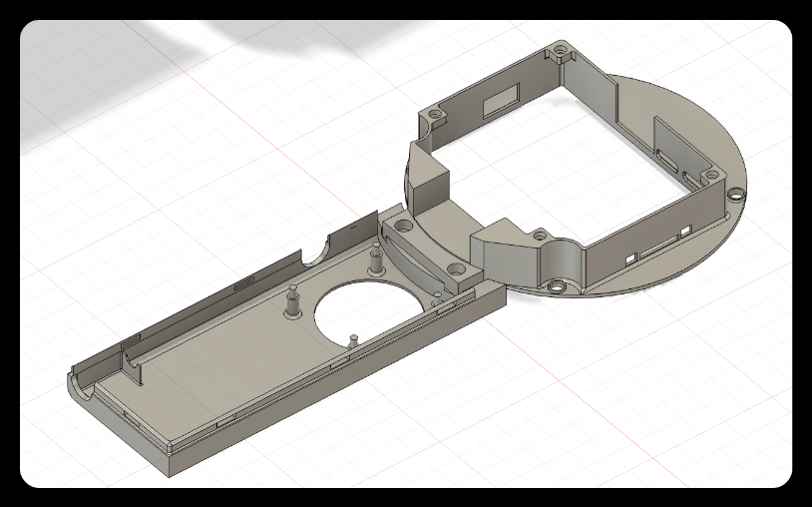The height and width of the screenshot is (507, 812).
Task: Click the screw hole on the disc's bottom edge
Action: tap(557, 287)
